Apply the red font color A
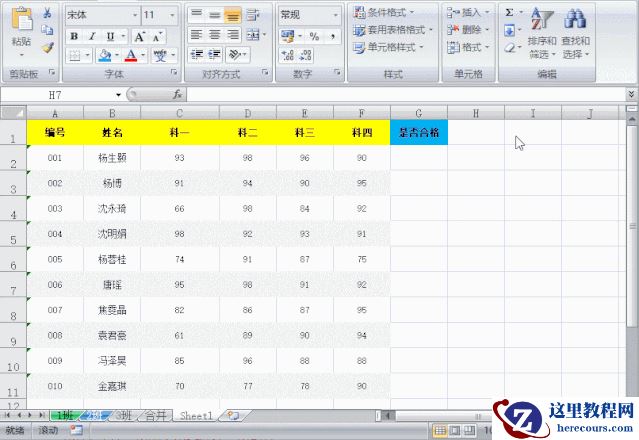 coord(131,55)
